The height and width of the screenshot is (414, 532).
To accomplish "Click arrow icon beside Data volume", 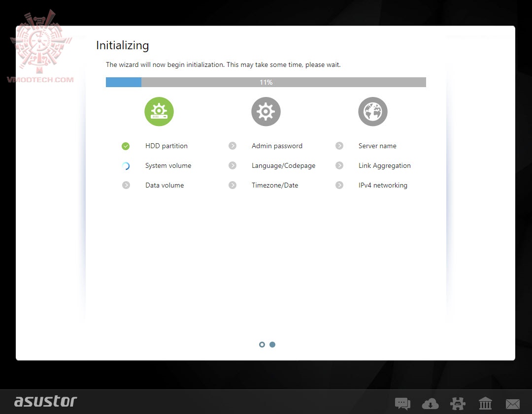I will tap(126, 186).
